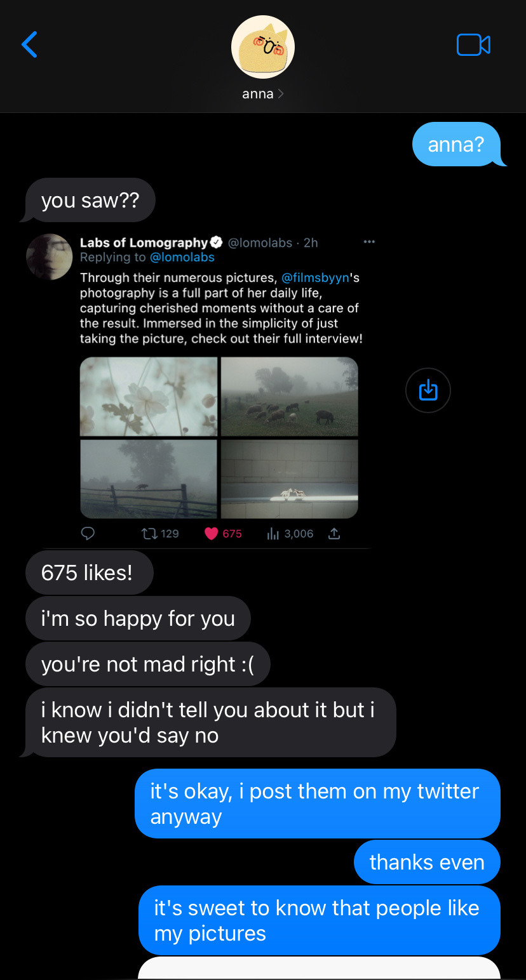Tap the heart like icon showing 675
526x980 pixels.
(x=212, y=534)
